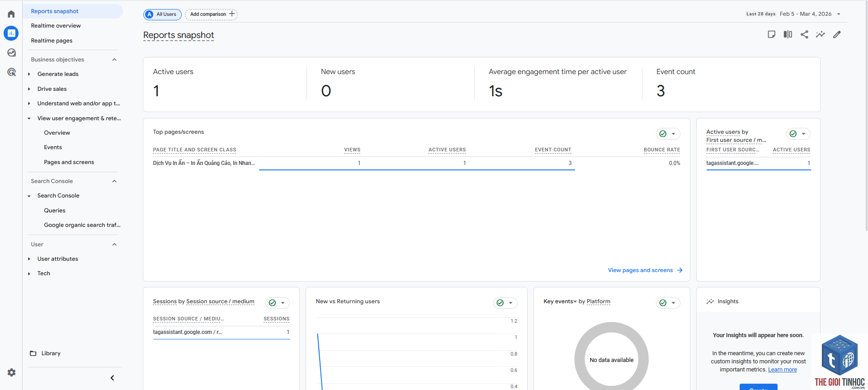Click Active users by source green check icon
The image size is (868, 390).
[x=793, y=134]
